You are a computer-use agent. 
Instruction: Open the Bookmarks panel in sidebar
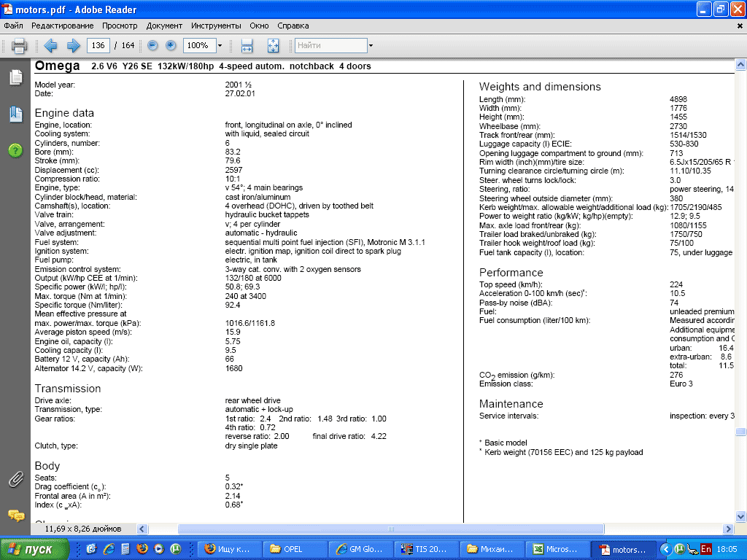tap(16, 114)
